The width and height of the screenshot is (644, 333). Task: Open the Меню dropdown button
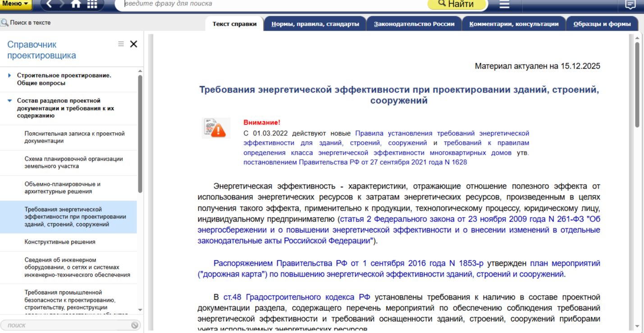pyautogui.click(x=15, y=4)
